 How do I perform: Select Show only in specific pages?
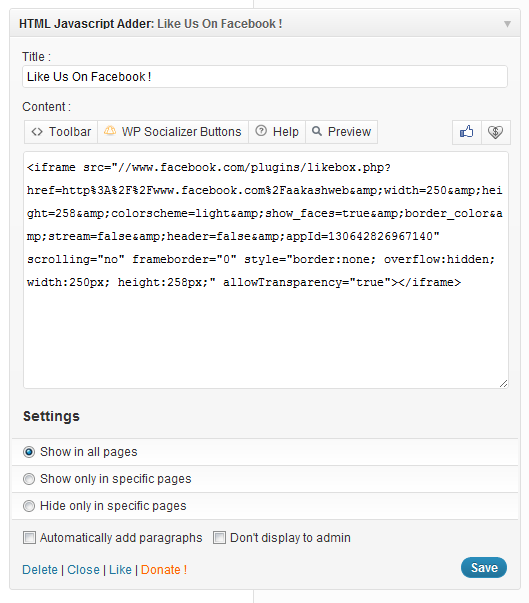click(29, 479)
